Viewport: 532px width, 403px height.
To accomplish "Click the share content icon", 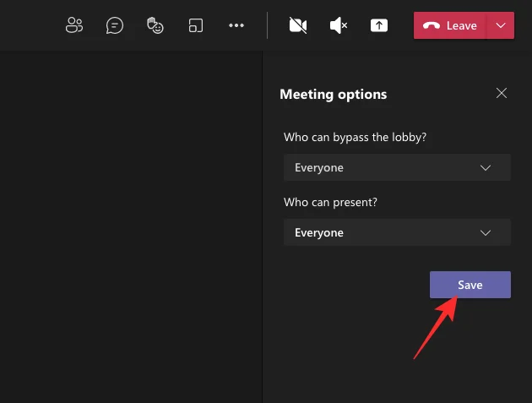I will tap(379, 25).
